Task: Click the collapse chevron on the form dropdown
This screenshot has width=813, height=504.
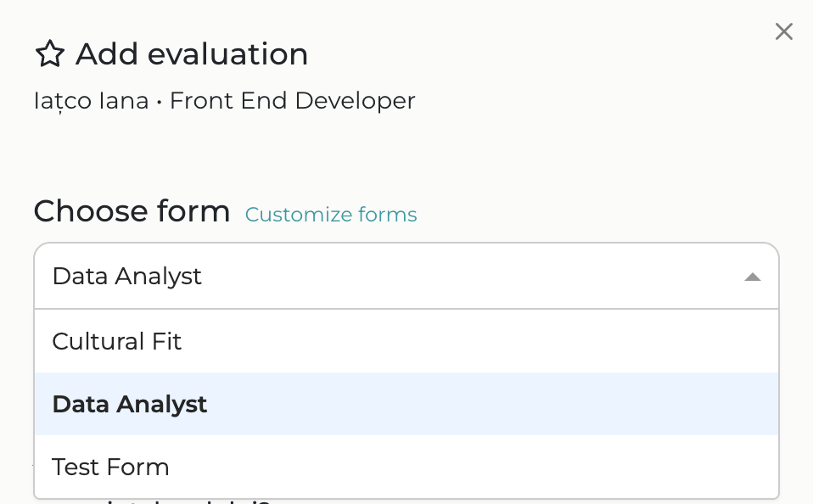Action: pyautogui.click(x=753, y=276)
